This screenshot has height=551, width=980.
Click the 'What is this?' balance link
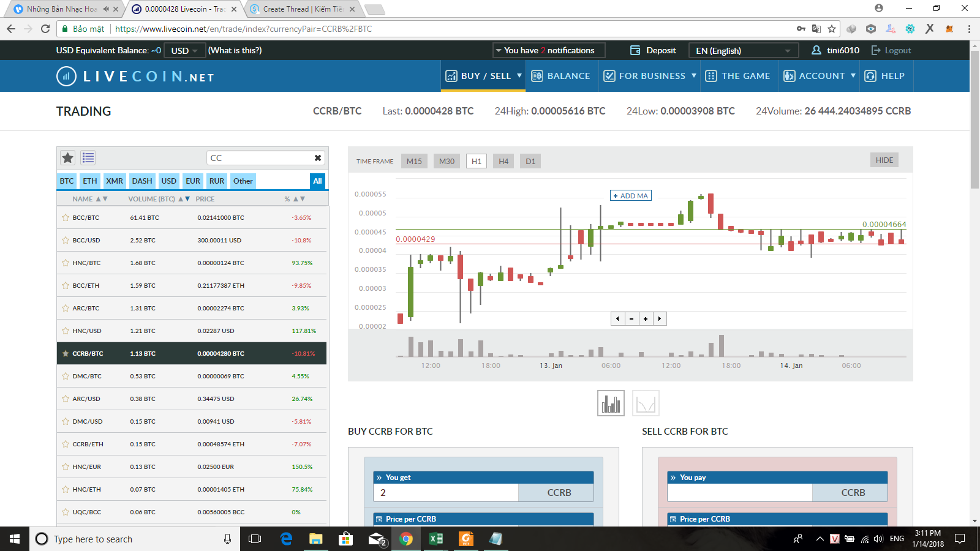[x=235, y=50]
